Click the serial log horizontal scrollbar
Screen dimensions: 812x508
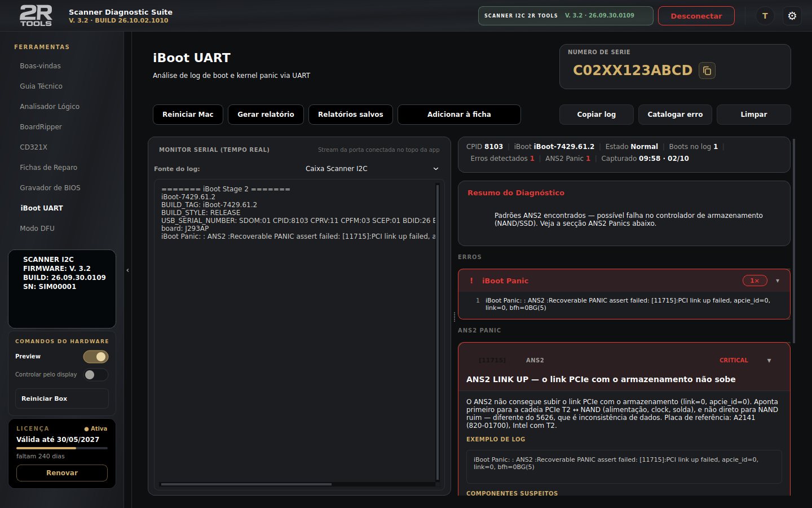click(x=246, y=484)
